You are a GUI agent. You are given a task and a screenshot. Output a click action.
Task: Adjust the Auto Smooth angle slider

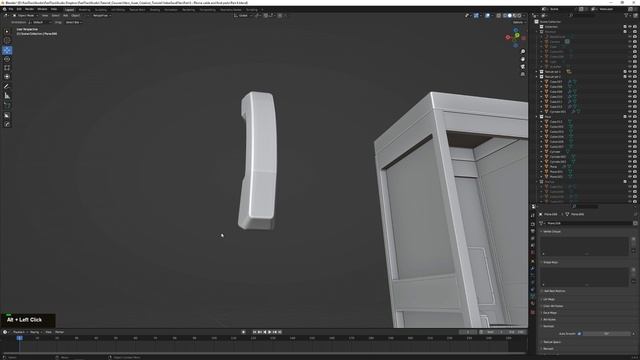(x=607, y=333)
